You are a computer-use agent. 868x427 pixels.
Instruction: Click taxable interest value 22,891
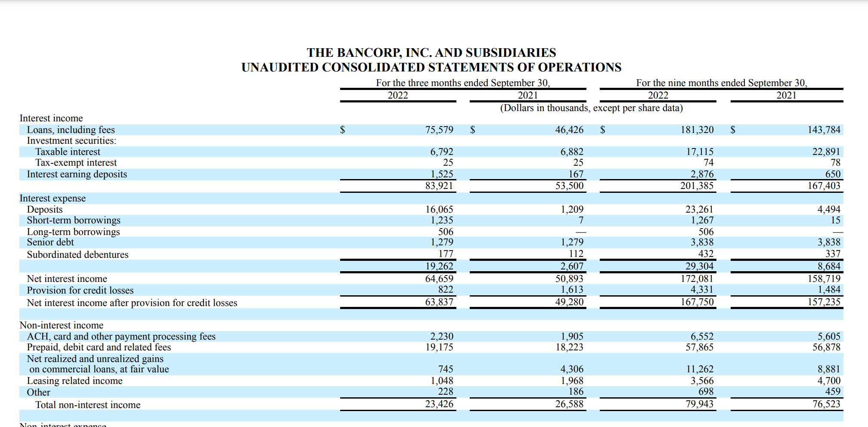click(826, 152)
